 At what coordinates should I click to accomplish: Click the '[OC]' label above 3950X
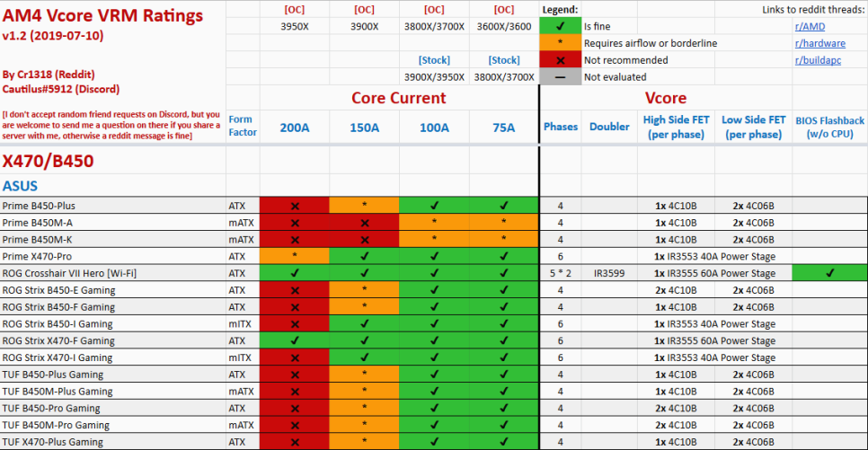[x=295, y=9]
